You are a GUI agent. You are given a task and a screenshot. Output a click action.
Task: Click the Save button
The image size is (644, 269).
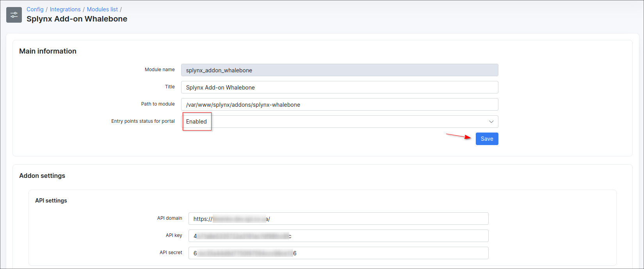point(487,139)
